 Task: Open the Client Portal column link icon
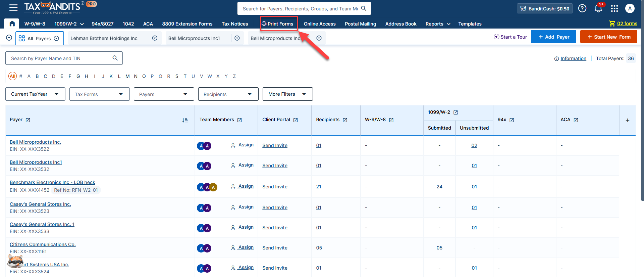296,120
